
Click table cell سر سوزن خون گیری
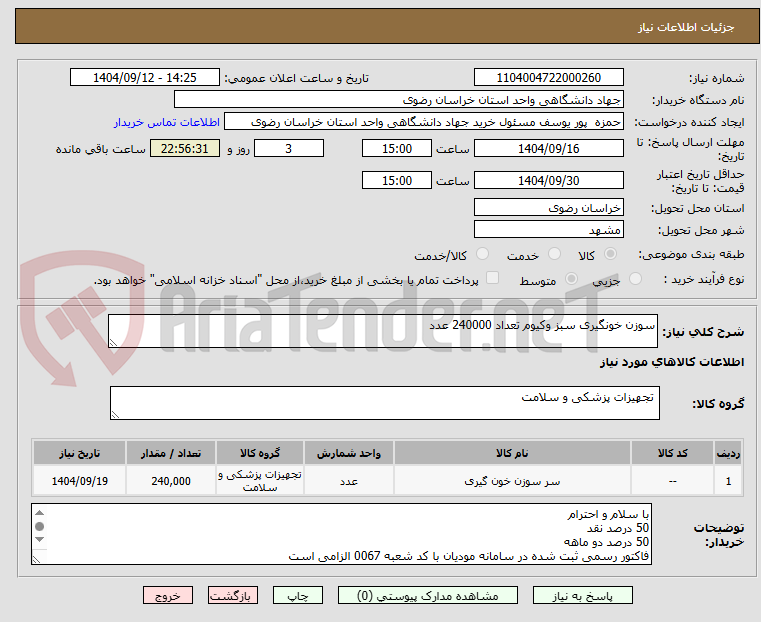512,481
